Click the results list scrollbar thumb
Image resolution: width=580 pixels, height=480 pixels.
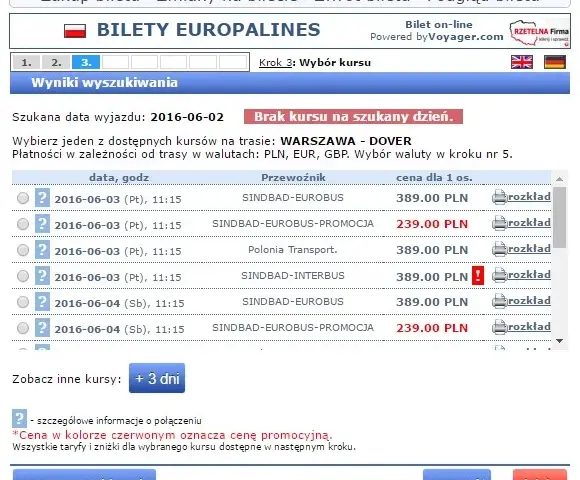(x=560, y=217)
